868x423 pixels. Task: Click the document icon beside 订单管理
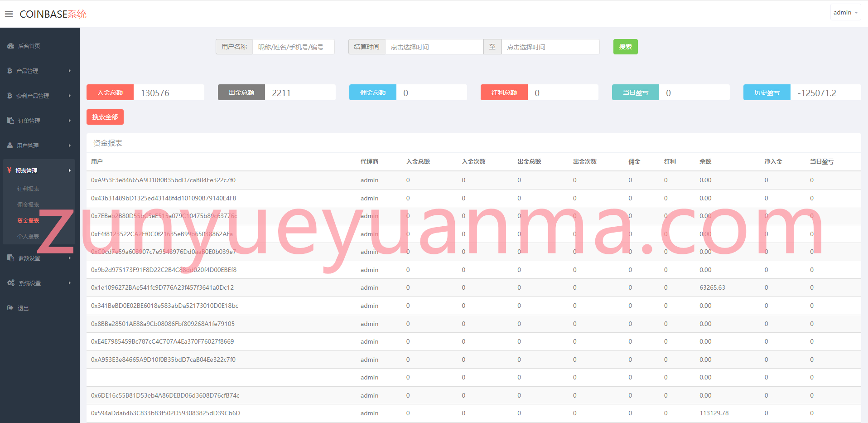pyautogui.click(x=10, y=121)
